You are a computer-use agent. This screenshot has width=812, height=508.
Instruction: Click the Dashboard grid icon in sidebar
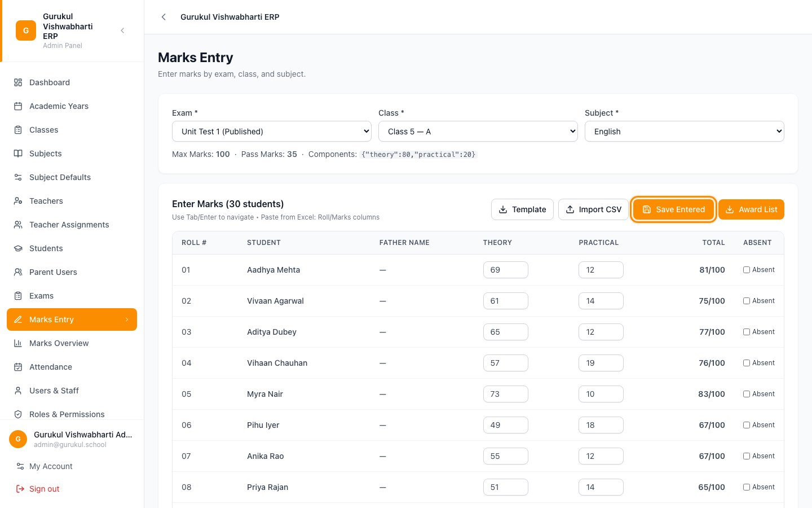[18, 82]
